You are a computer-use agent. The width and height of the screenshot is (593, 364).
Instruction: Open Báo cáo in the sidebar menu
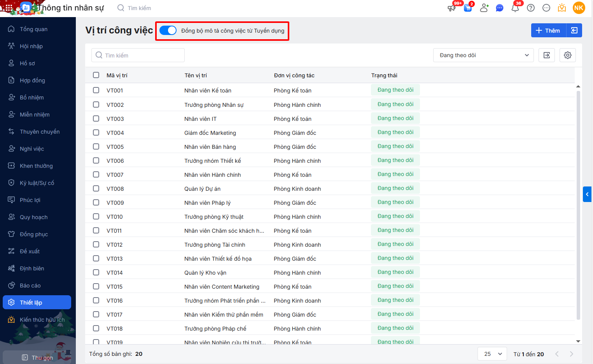[30, 286]
